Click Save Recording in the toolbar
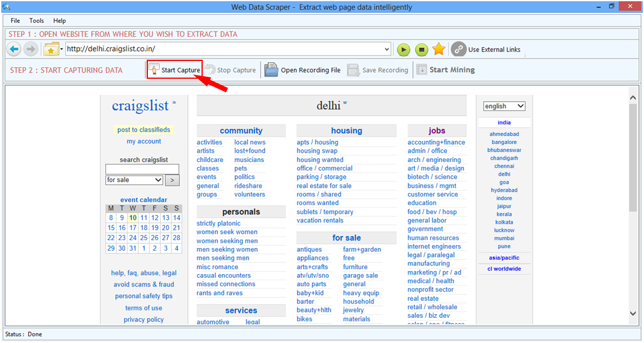 point(378,70)
